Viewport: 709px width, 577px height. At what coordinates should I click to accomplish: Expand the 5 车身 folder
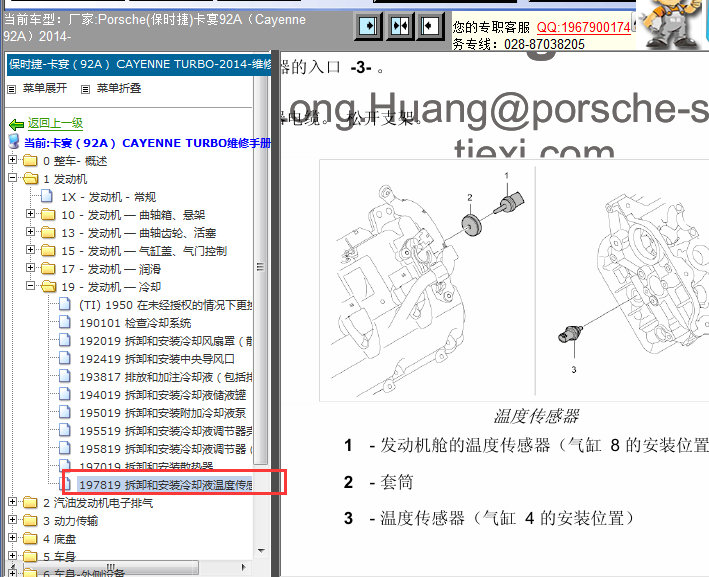click(12, 556)
